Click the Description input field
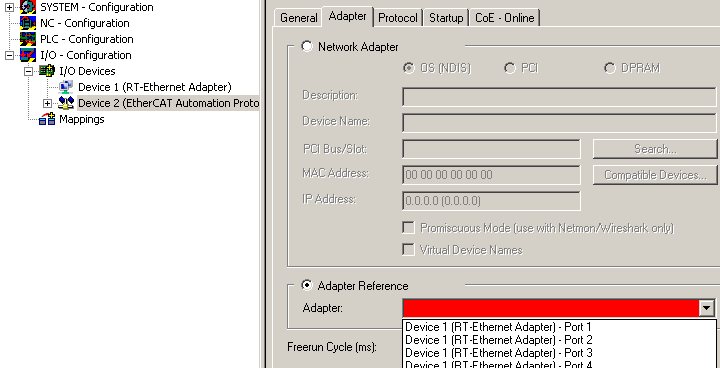Viewport: 720px width, 368px height. 559,96
